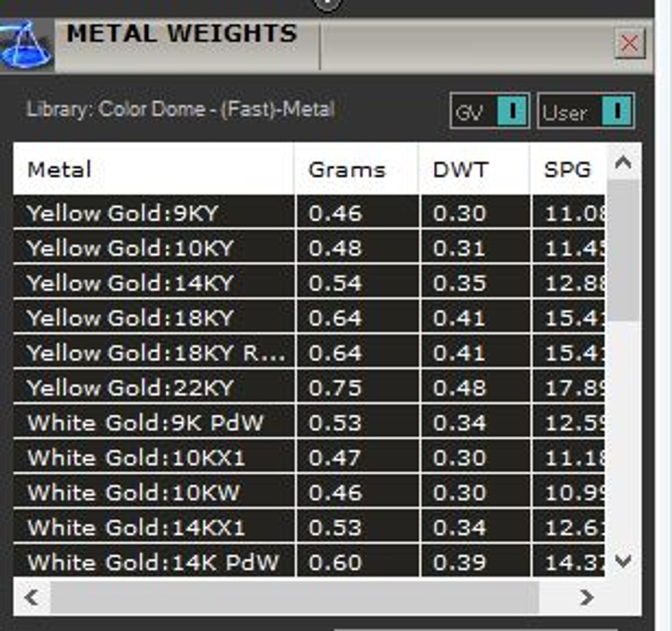
Task: Click the vertical scrollbar thumb
Action: coord(624,251)
